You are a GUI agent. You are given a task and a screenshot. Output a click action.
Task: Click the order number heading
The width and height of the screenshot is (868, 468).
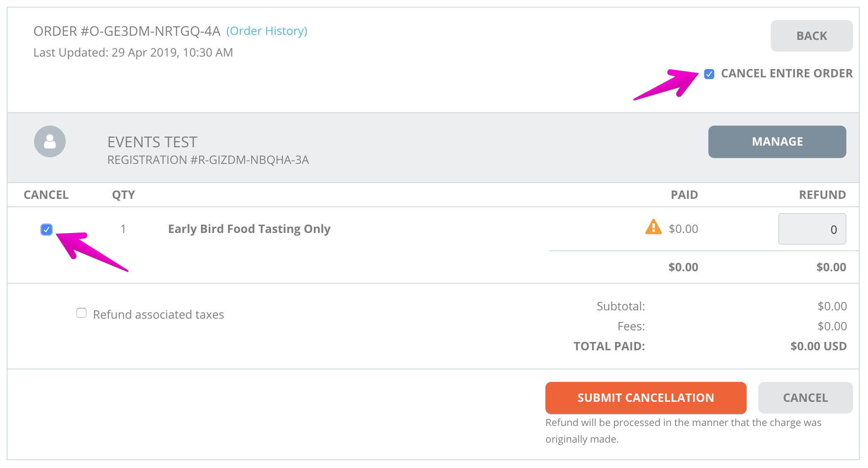tap(127, 31)
